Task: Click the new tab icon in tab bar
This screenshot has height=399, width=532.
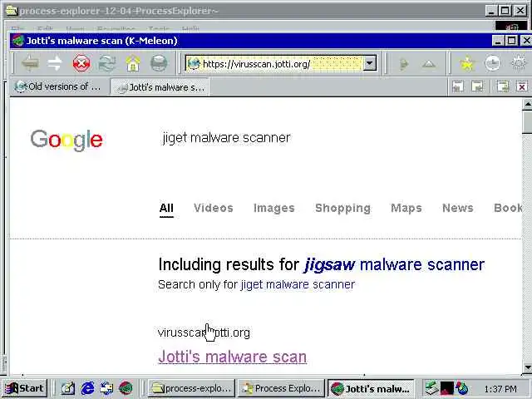Action: click(503, 86)
